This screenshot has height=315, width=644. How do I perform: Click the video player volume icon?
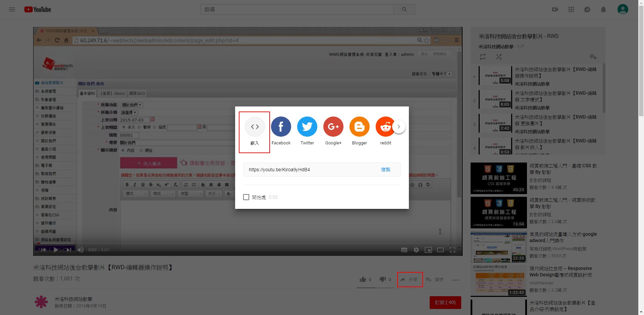(x=80, y=250)
